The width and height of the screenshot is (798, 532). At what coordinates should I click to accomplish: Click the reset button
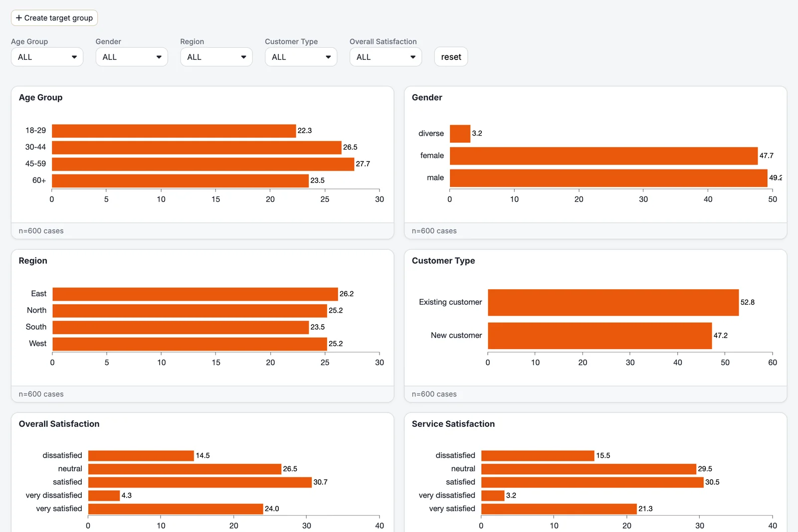pos(451,57)
